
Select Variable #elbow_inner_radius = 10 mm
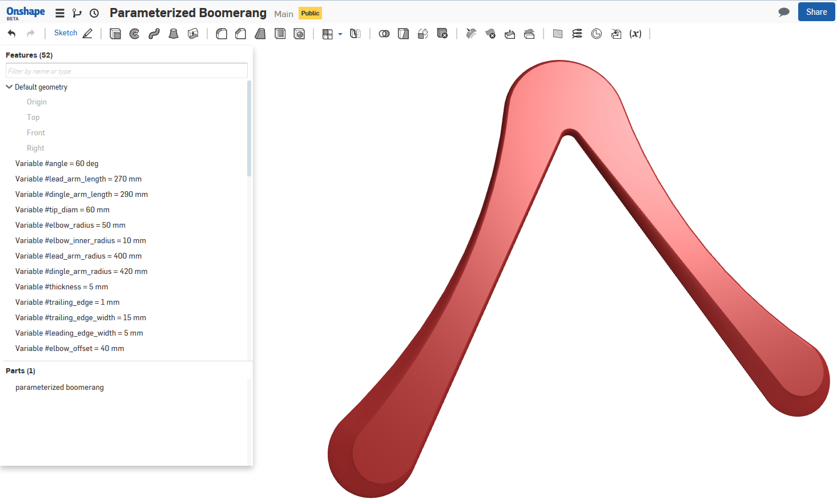coord(81,240)
